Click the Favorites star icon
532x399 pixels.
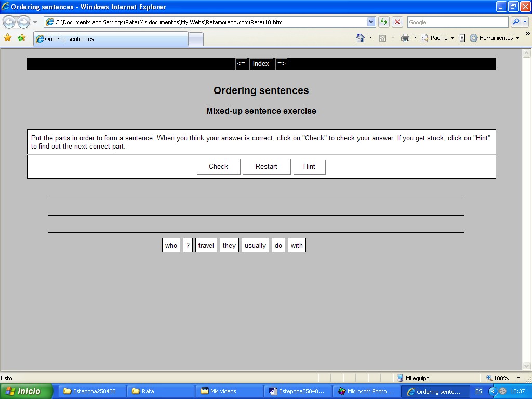[7, 38]
